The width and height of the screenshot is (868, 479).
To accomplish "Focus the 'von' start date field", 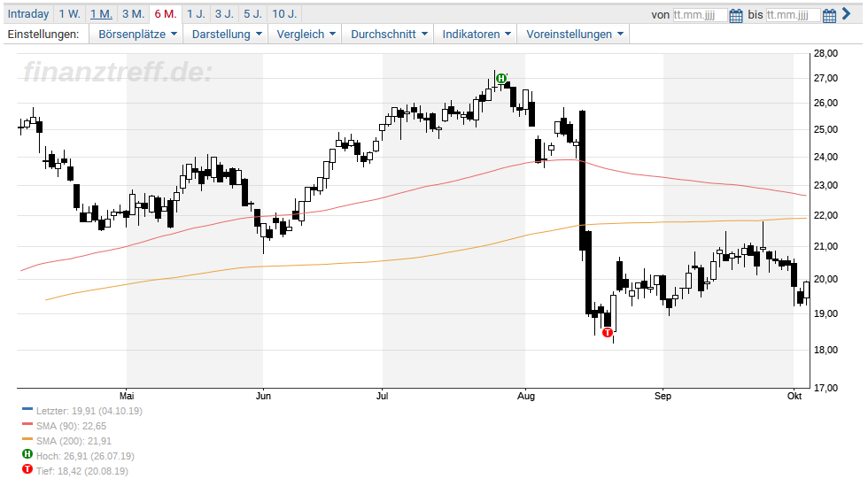I will point(700,15).
